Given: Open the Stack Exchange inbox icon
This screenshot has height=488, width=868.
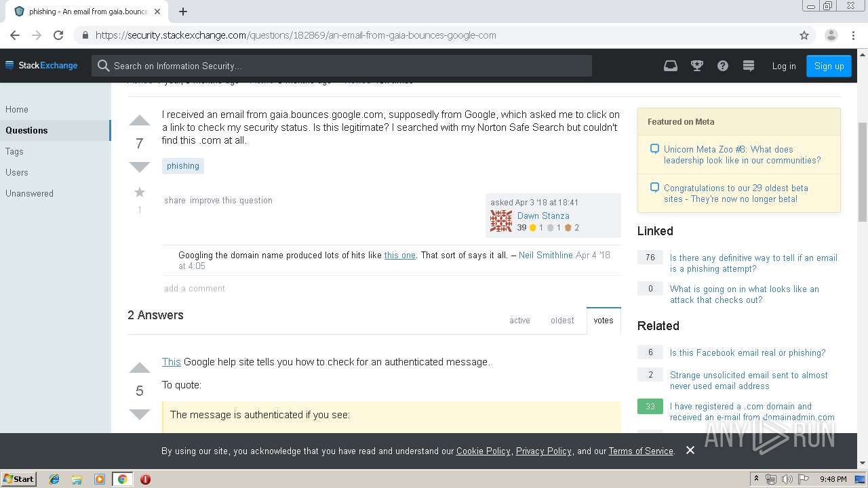Looking at the screenshot, I should (671, 66).
